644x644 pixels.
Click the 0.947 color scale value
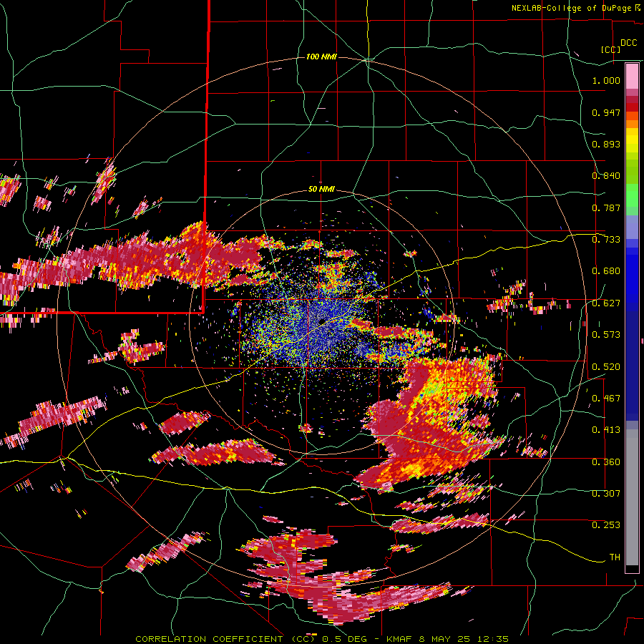click(606, 112)
